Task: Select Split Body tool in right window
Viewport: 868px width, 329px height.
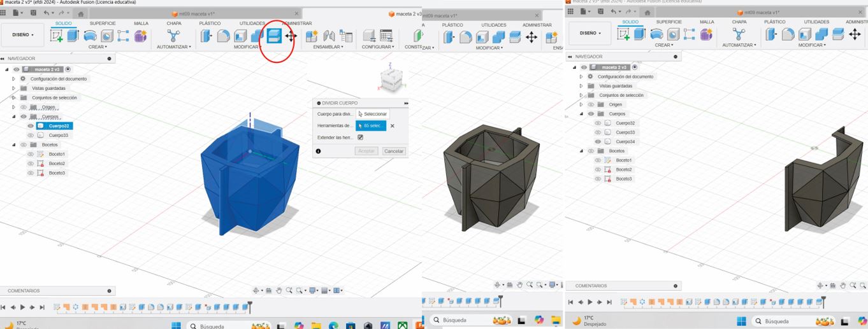Action: (x=838, y=34)
